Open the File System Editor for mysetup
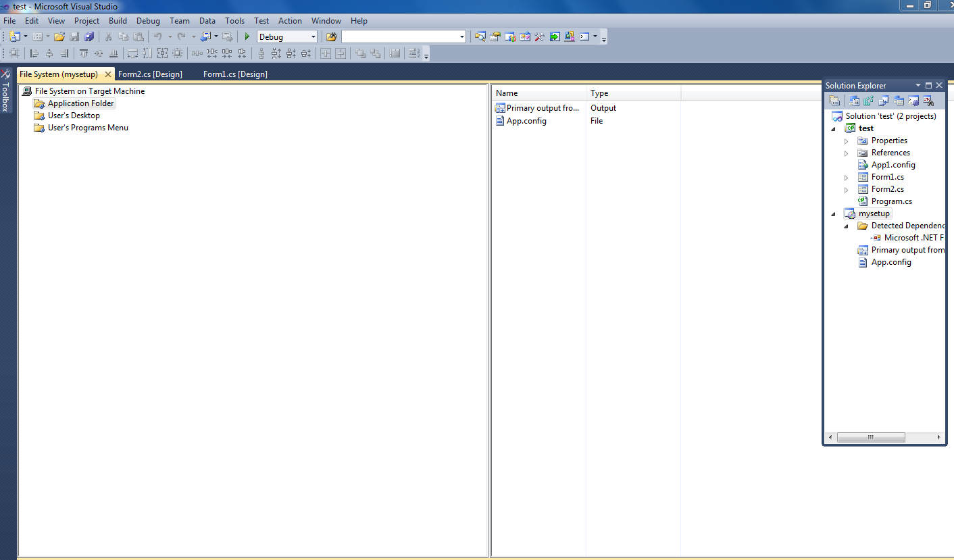This screenshot has height=560, width=954. (x=854, y=100)
